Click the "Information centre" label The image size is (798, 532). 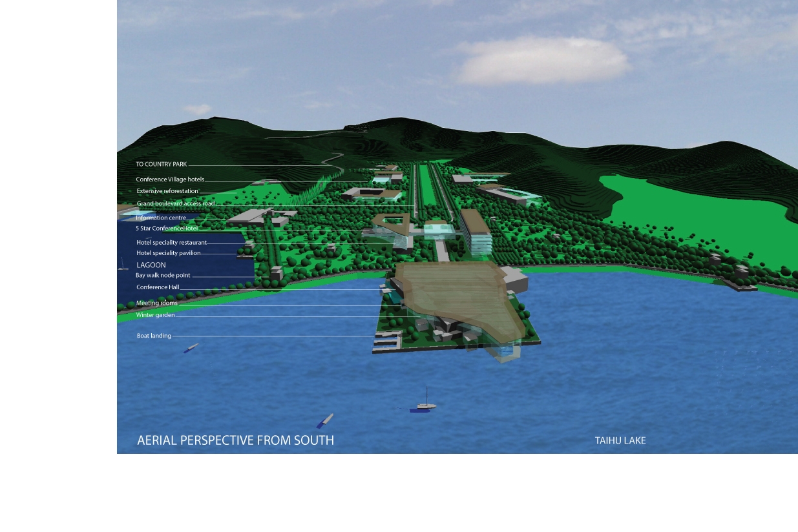click(161, 218)
